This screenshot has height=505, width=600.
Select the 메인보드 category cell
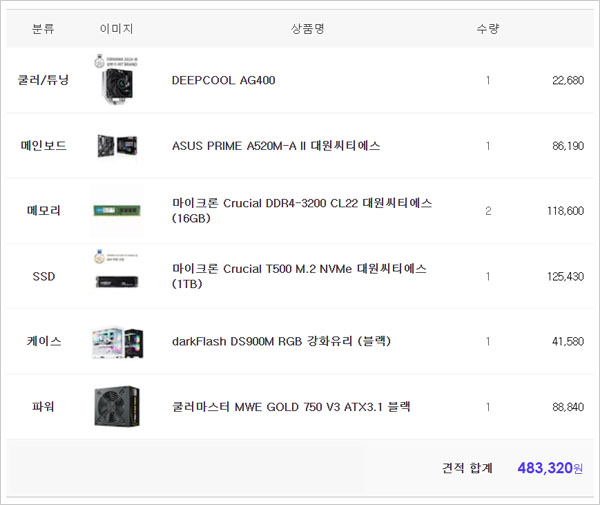[43, 146]
